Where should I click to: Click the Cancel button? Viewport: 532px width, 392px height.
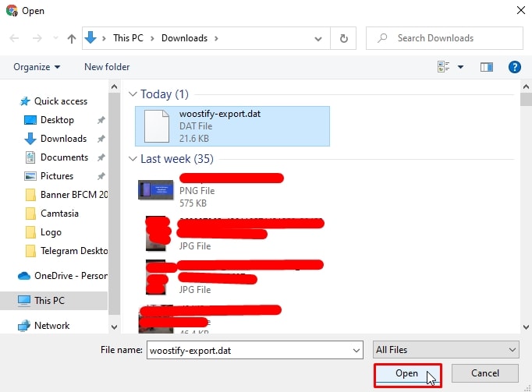click(x=485, y=374)
